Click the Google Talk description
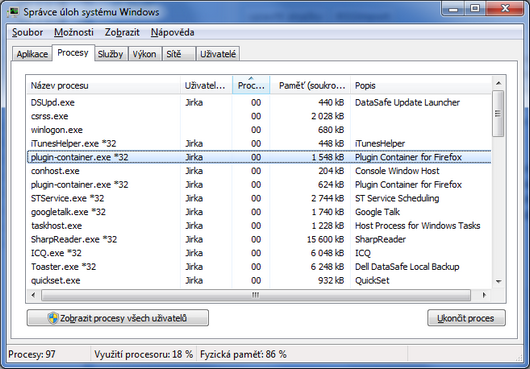The height and width of the screenshot is (369, 530). (378, 212)
